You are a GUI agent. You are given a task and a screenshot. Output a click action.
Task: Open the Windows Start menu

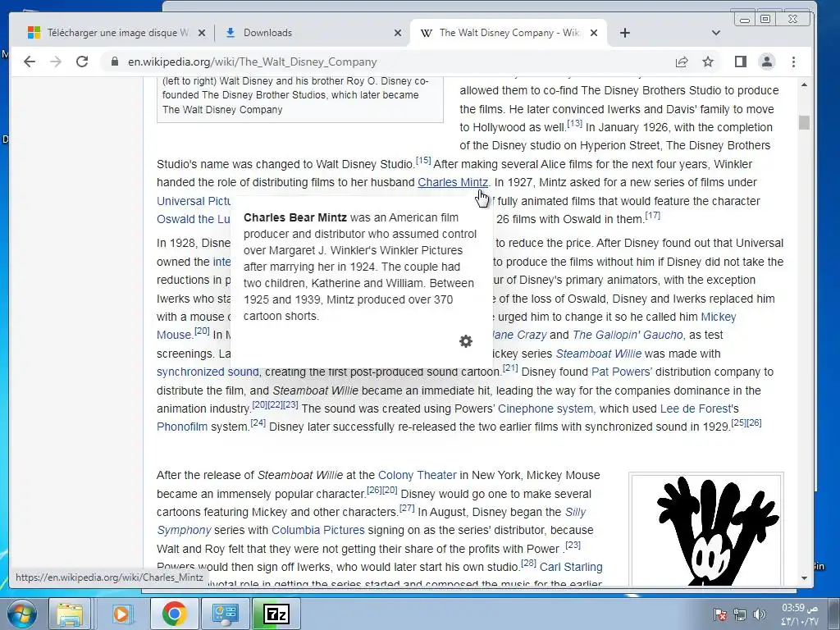[x=21, y=614]
